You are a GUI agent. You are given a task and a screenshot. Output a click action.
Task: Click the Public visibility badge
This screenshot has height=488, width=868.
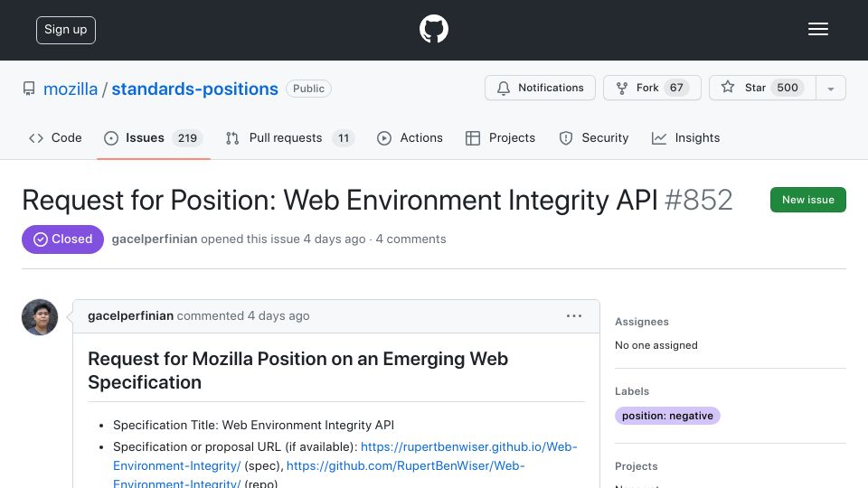(x=308, y=89)
